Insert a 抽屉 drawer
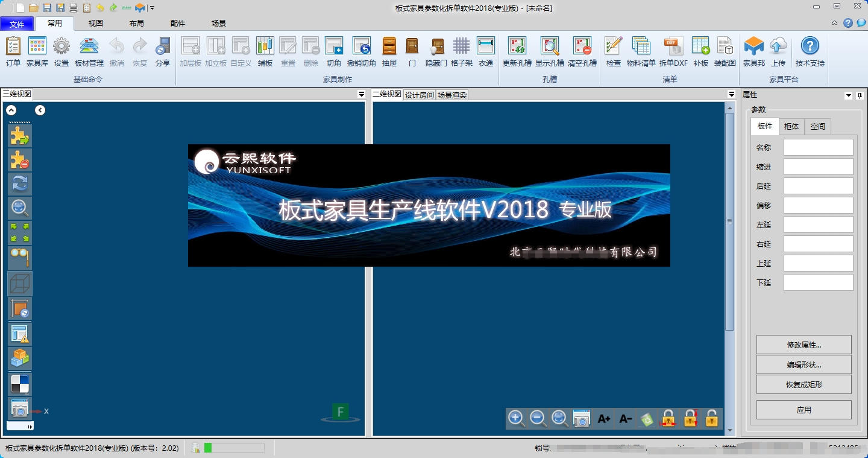Image resolution: width=868 pixels, height=458 pixels. coord(389,51)
